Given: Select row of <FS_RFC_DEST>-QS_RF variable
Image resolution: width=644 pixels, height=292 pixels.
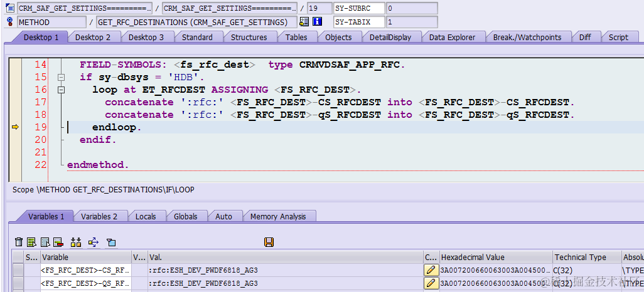Looking at the screenshot, I should pos(18,283).
